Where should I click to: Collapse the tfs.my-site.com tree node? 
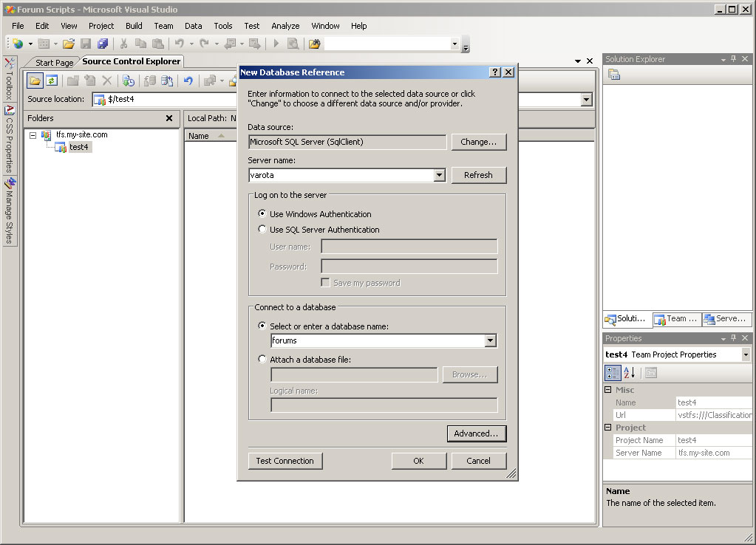[x=33, y=135]
